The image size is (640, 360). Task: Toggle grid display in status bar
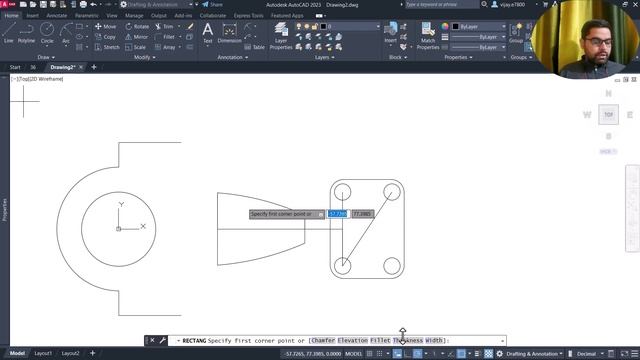[369, 354]
